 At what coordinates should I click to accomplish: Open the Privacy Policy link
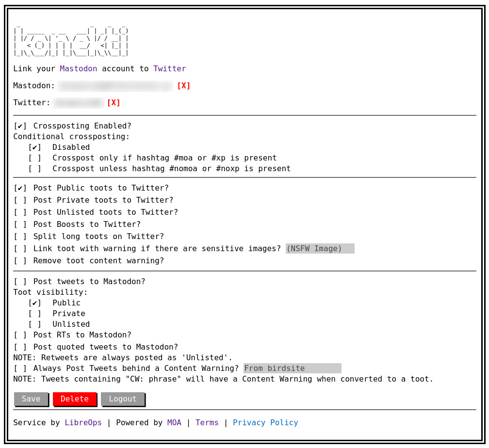(x=265, y=423)
